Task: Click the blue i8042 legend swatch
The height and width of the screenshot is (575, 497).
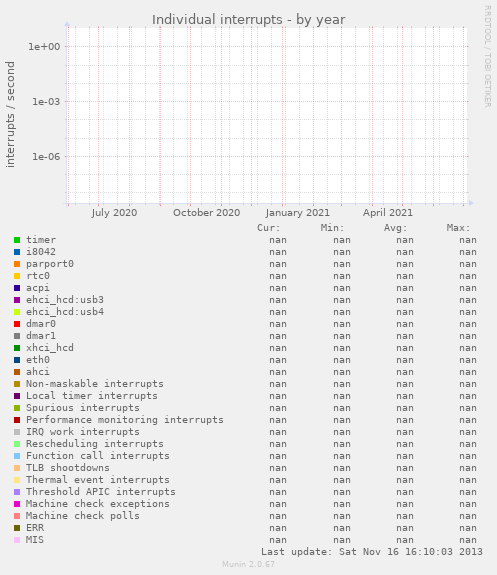Action: point(17,252)
